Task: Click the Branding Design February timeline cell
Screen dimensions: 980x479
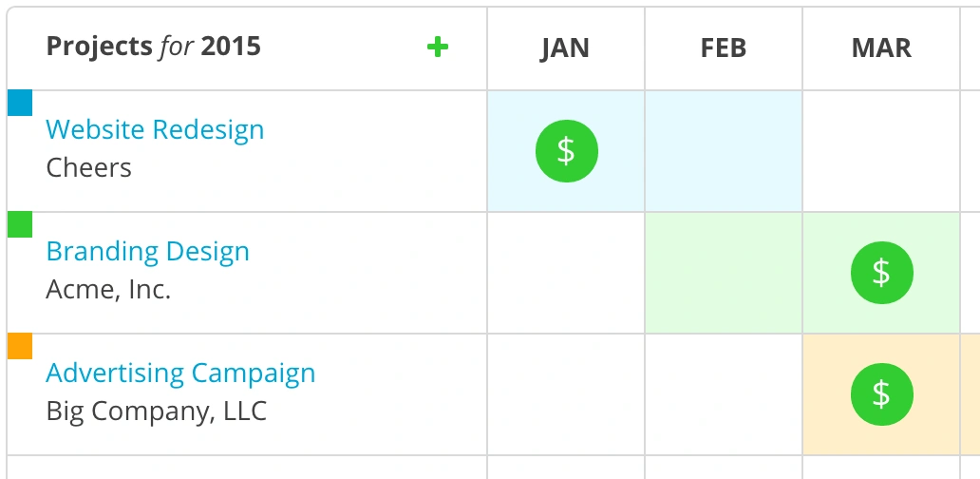Action: click(x=724, y=272)
